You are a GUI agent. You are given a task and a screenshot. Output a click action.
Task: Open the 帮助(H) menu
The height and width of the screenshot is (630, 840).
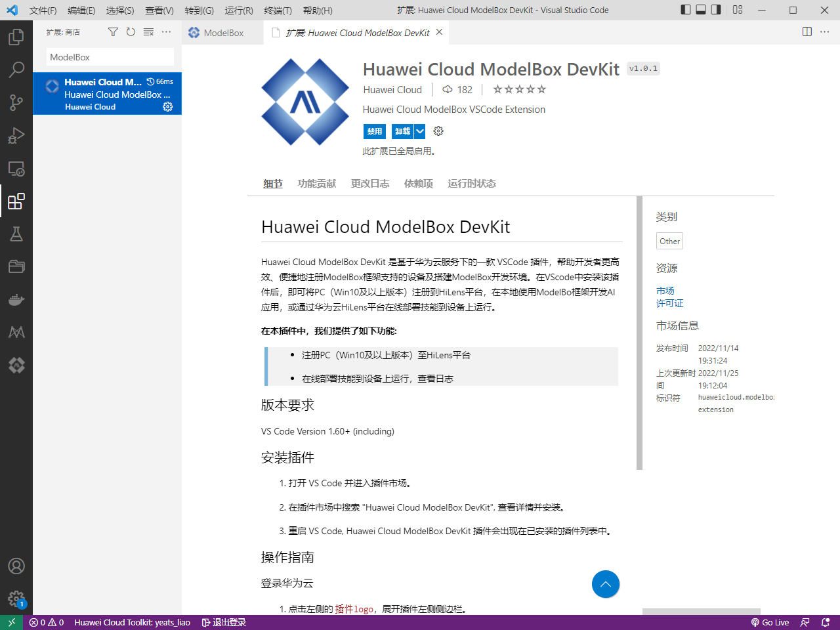pyautogui.click(x=318, y=10)
